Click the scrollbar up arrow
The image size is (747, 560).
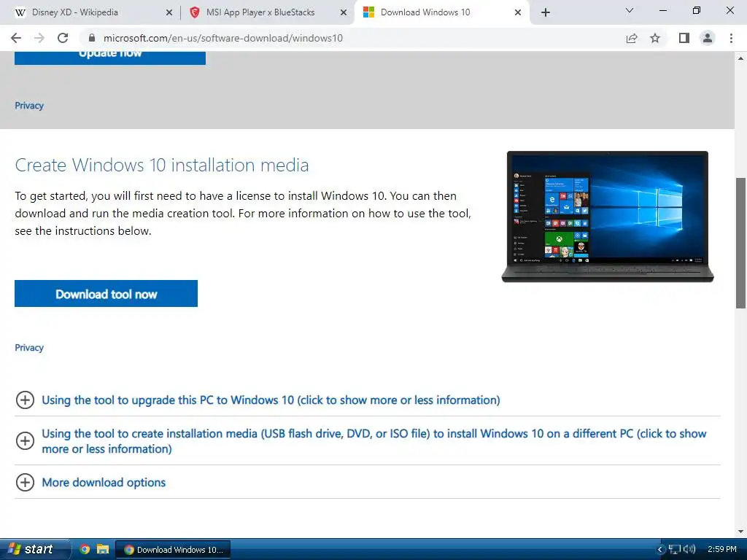740,58
